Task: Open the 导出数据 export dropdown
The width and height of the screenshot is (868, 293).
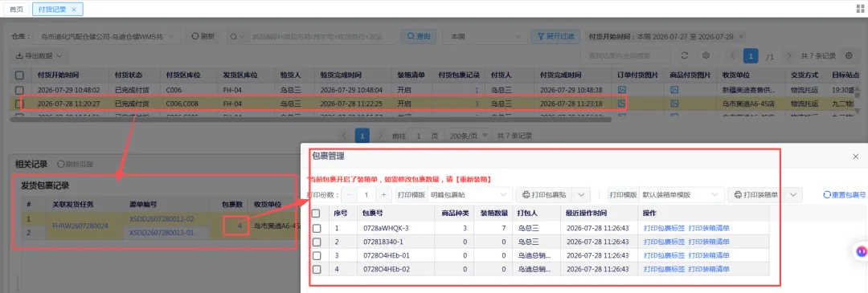Action: (x=39, y=56)
